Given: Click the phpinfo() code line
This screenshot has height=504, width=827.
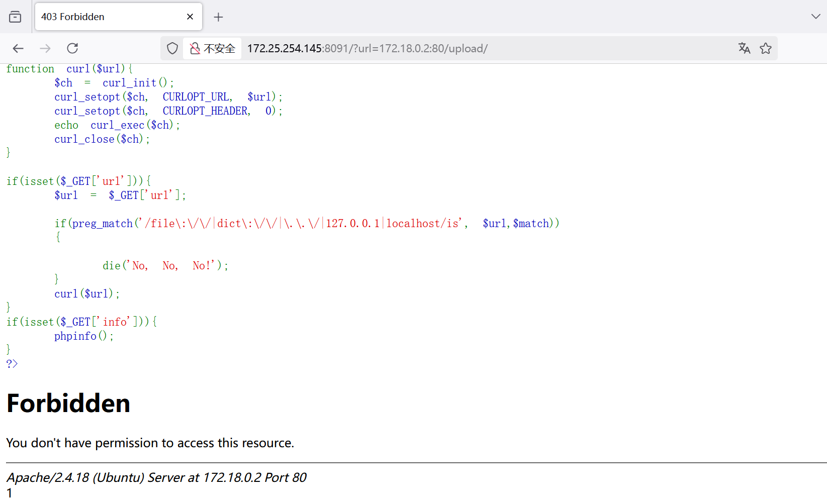Looking at the screenshot, I should pos(84,336).
